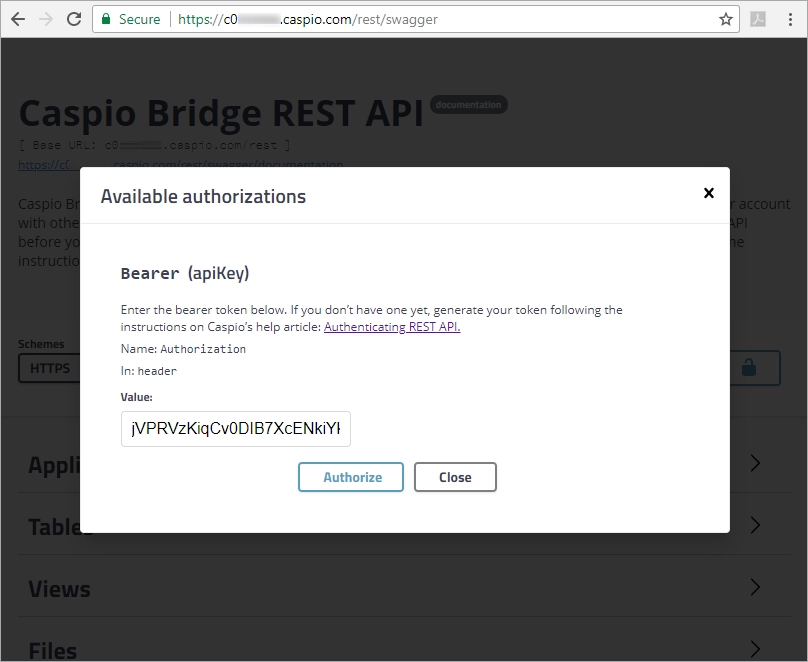Viewport: 808px width, 662px height.
Task: Click the Views section heading
Action: coord(59,589)
